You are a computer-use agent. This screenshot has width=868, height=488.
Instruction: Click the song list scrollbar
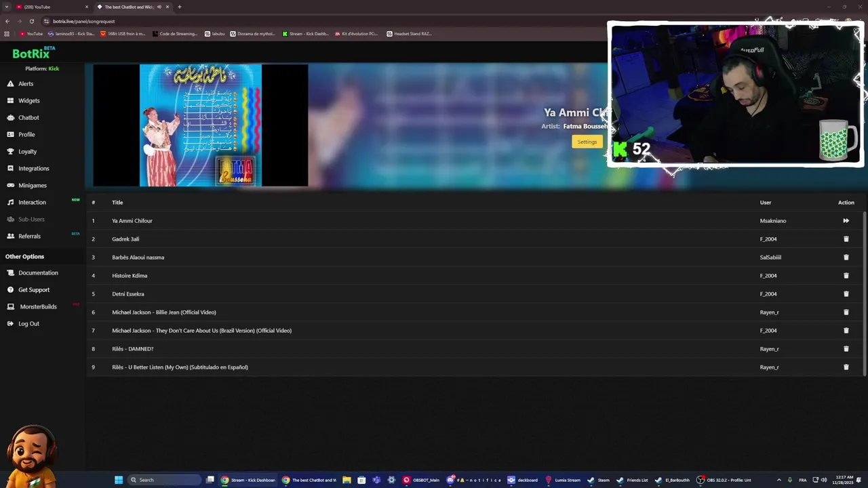click(865, 293)
